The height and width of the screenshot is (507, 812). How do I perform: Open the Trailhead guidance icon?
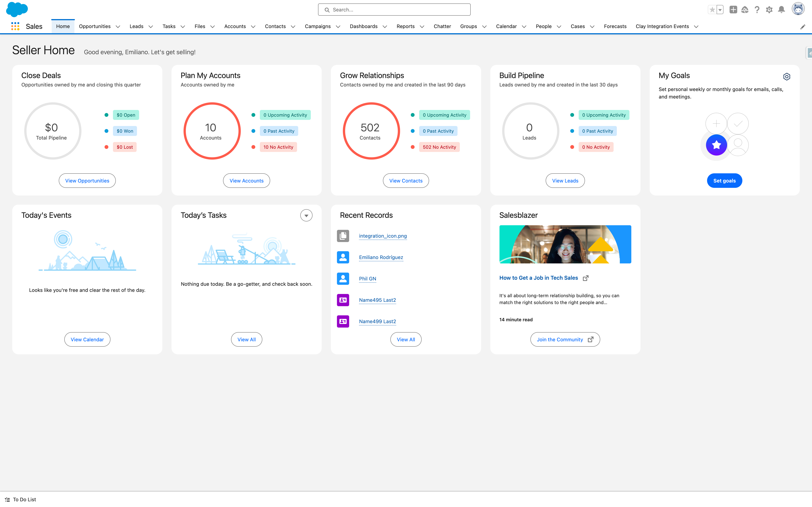[x=745, y=10]
